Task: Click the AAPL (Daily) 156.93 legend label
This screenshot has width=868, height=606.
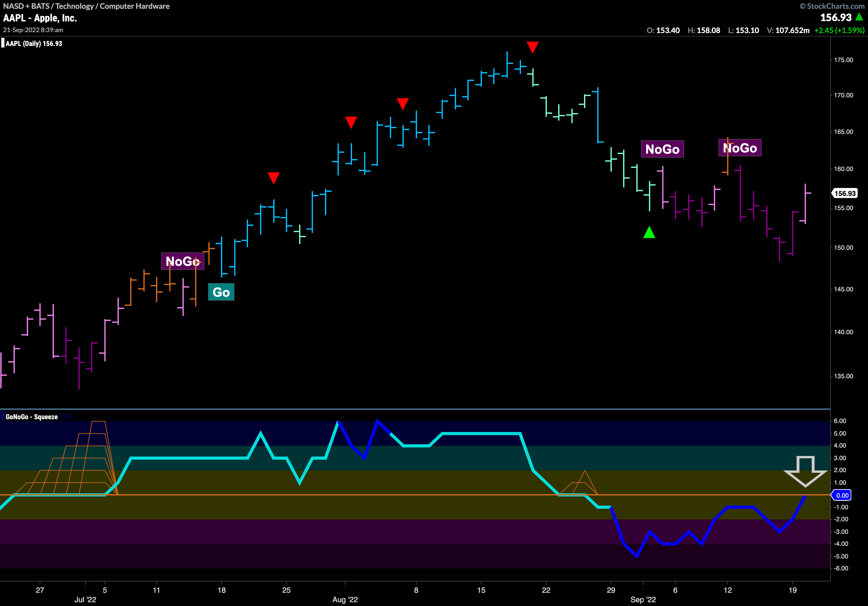Action: (x=34, y=43)
